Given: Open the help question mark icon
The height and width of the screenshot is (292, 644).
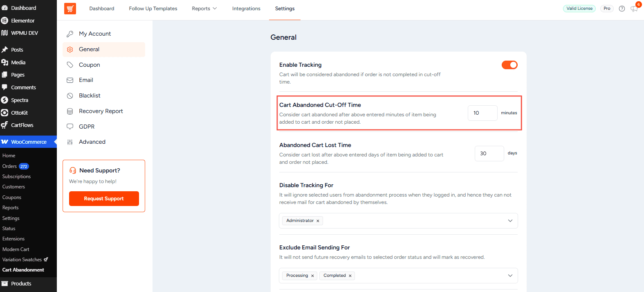Looking at the screenshot, I should coord(622,9).
